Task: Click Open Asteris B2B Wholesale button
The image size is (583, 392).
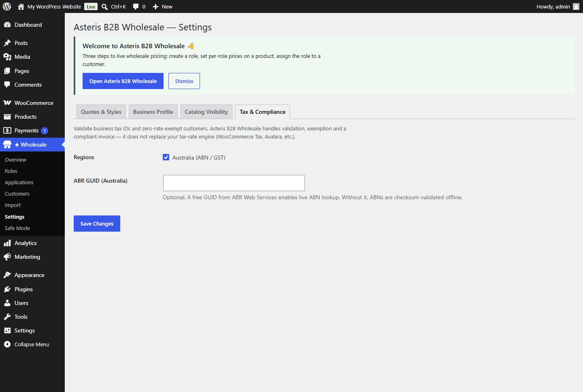Action: [123, 81]
